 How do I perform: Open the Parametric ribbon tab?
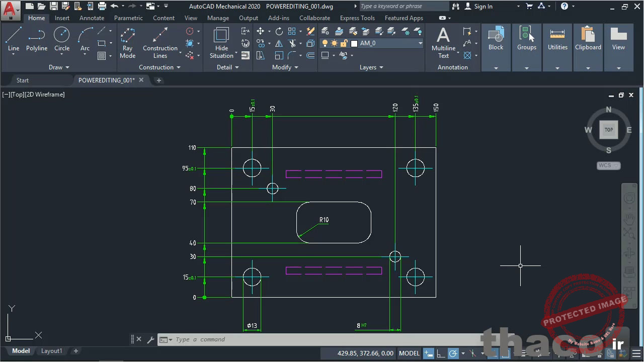(128, 18)
